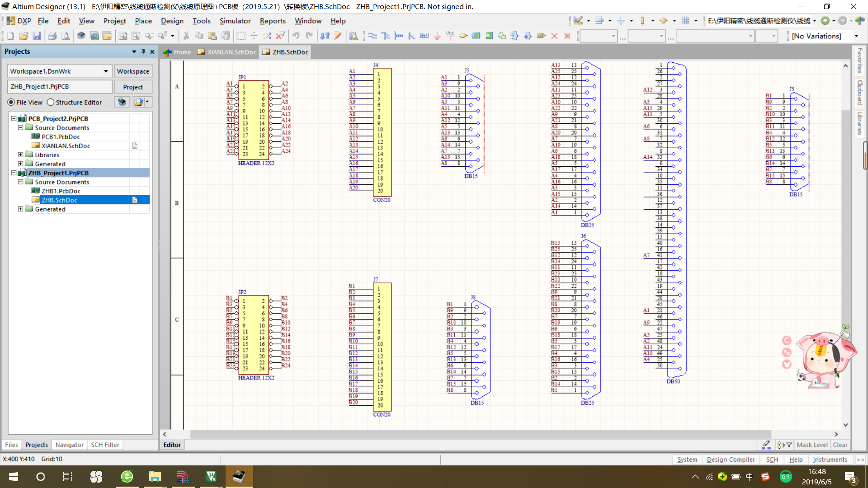Open the Place menu
The height and width of the screenshot is (488, 868).
click(143, 21)
